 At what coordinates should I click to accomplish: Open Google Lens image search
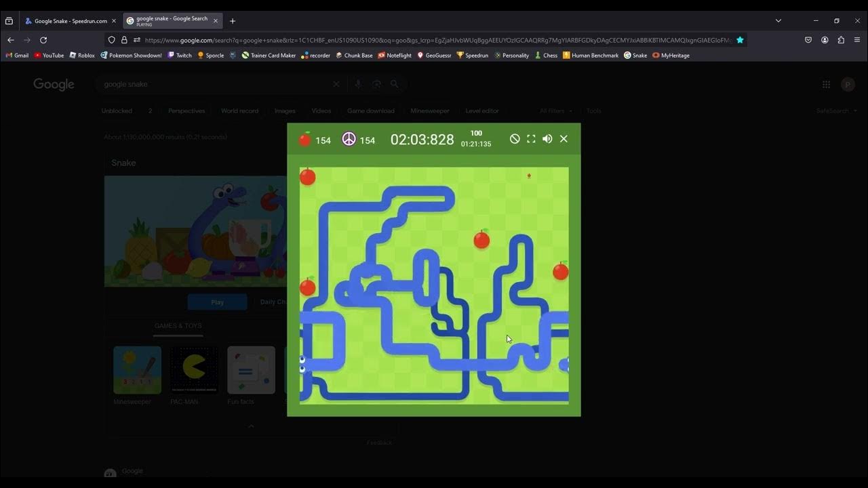tap(376, 84)
